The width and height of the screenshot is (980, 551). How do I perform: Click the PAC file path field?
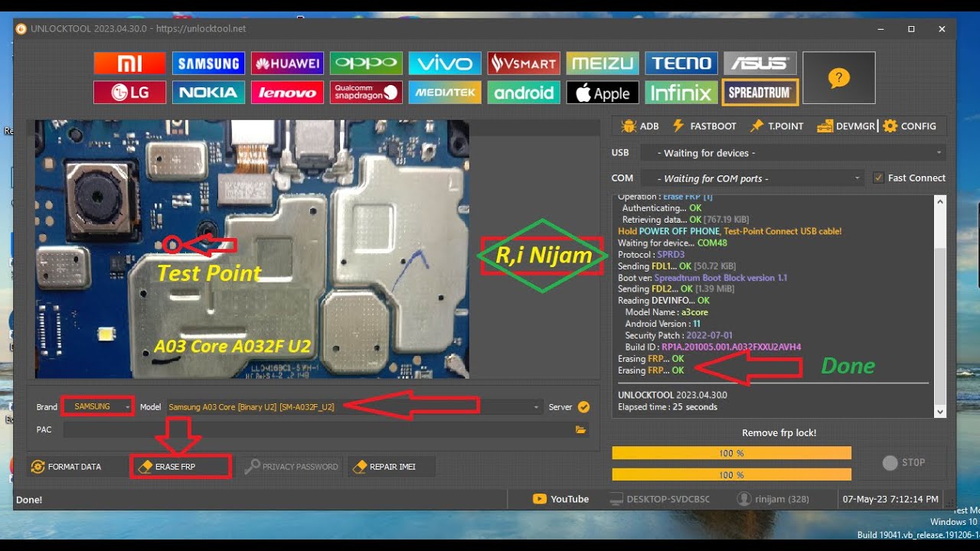click(318, 430)
